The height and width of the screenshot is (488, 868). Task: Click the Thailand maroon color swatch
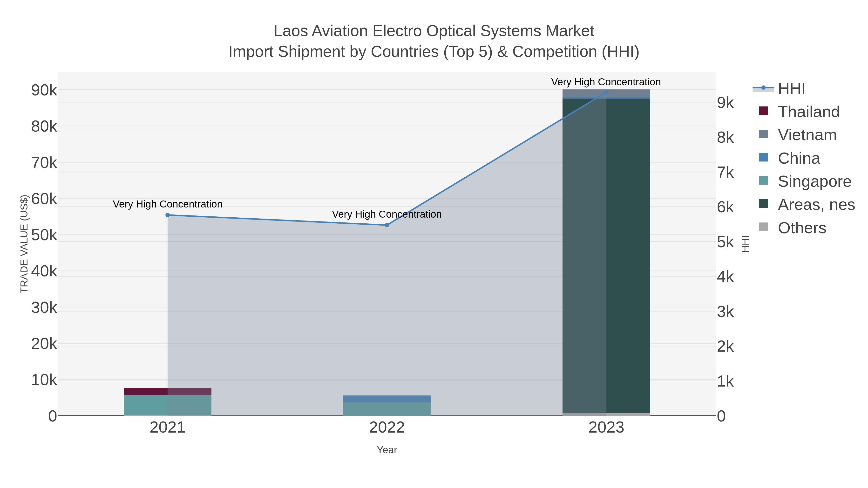click(764, 111)
